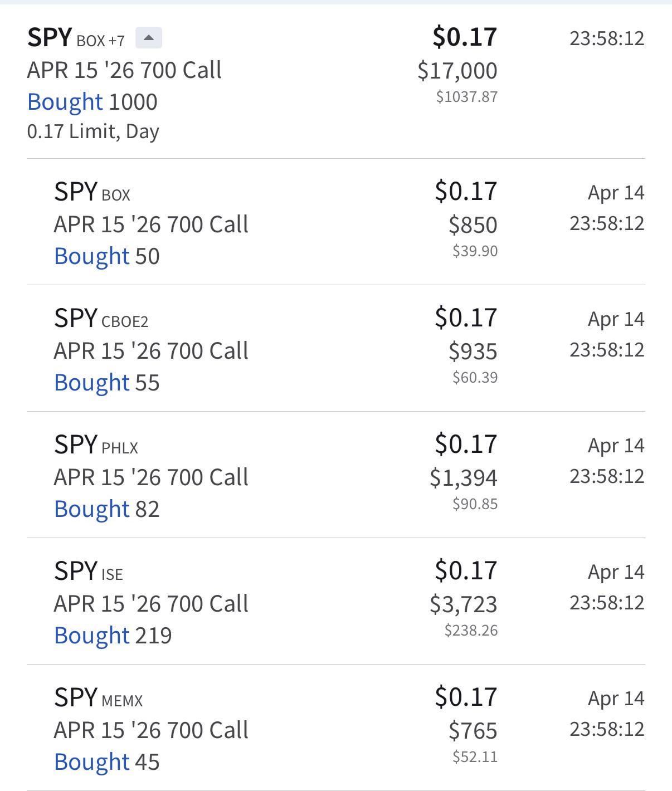Click the $850 fill value

pyautogui.click(x=473, y=225)
